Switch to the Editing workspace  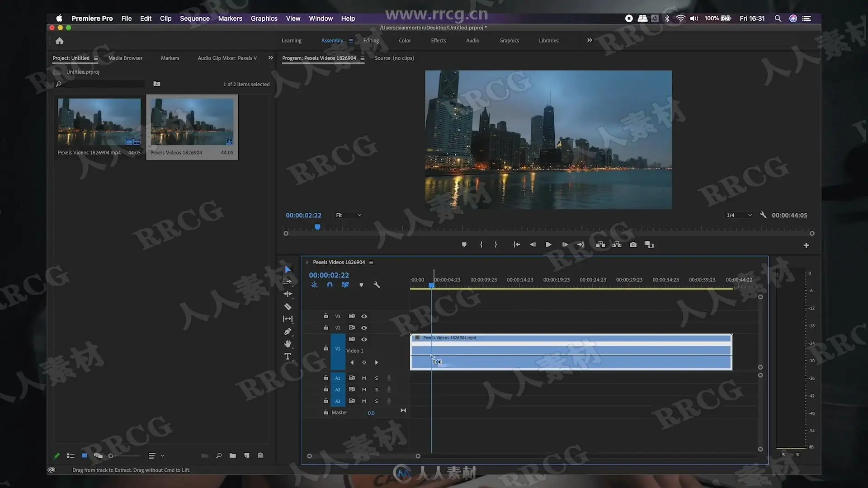coord(371,40)
